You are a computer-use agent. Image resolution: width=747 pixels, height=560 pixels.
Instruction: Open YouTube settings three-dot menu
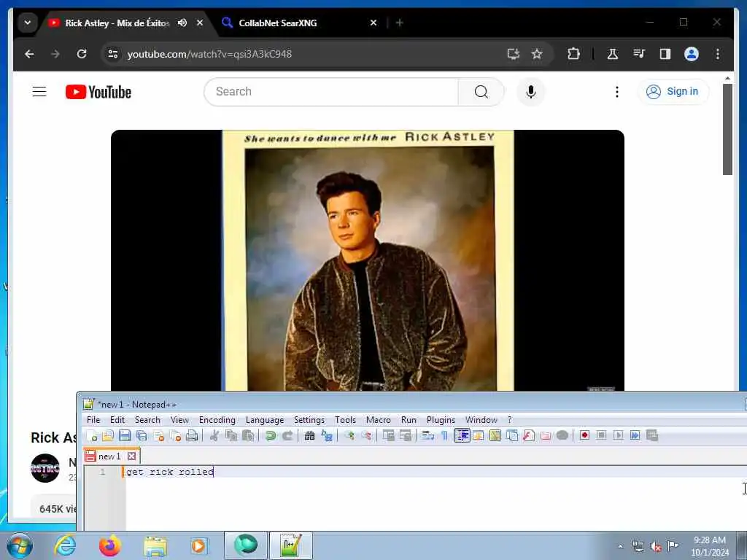(617, 91)
